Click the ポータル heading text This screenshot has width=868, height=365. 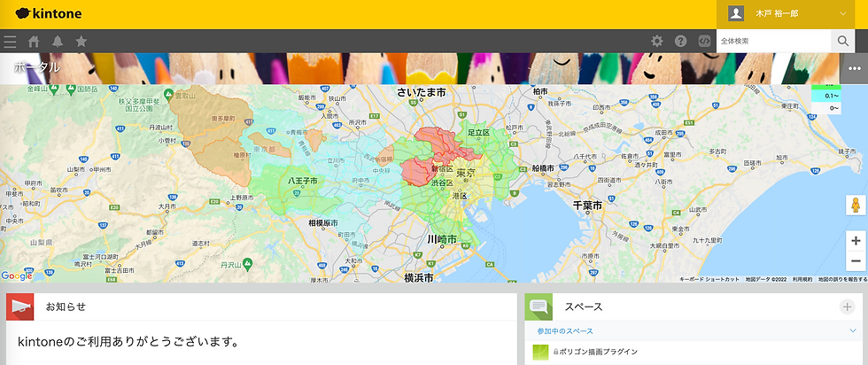point(37,67)
